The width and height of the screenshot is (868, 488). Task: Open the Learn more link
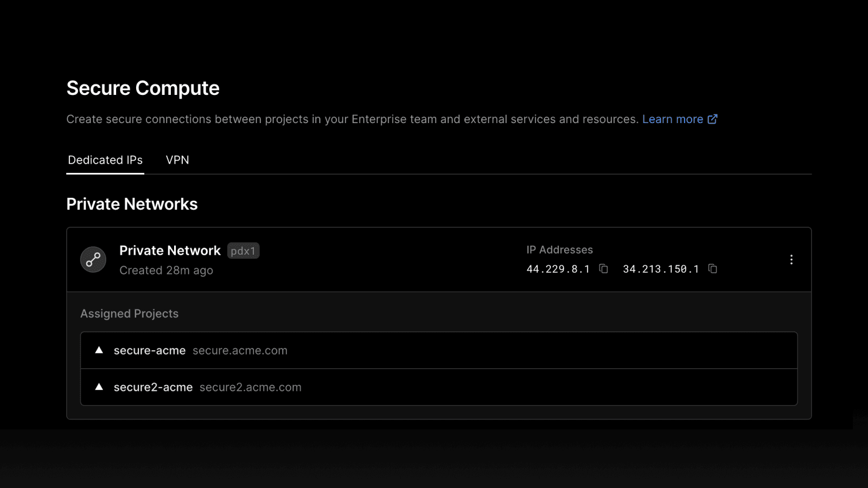[x=672, y=119]
